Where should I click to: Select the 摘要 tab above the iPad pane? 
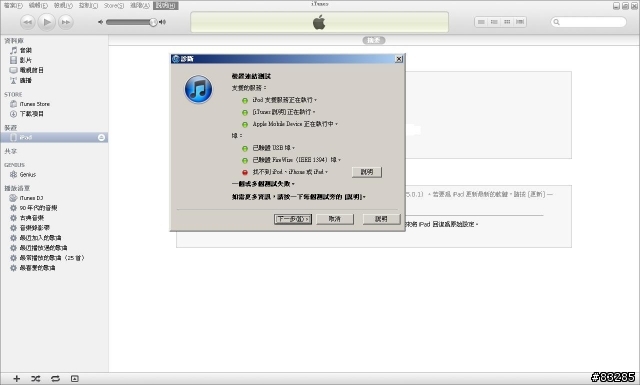[x=374, y=40]
